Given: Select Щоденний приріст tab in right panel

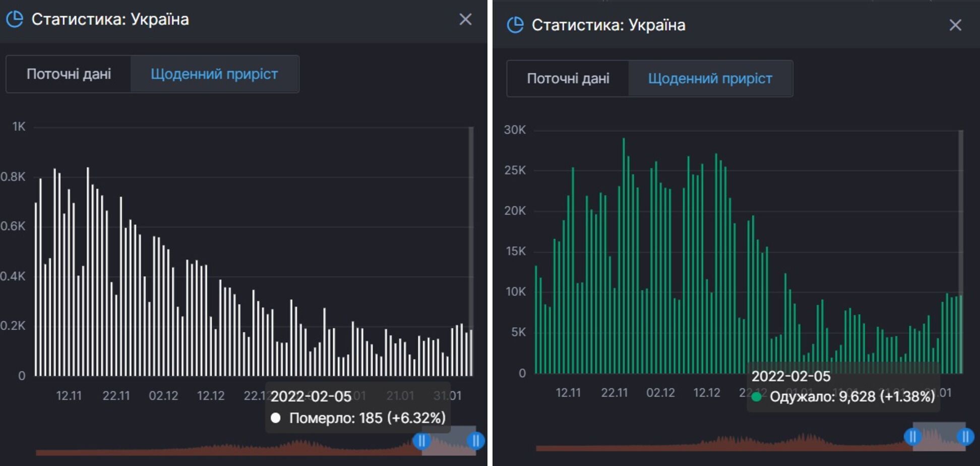Looking at the screenshot, I should click(x=710, y=79).
